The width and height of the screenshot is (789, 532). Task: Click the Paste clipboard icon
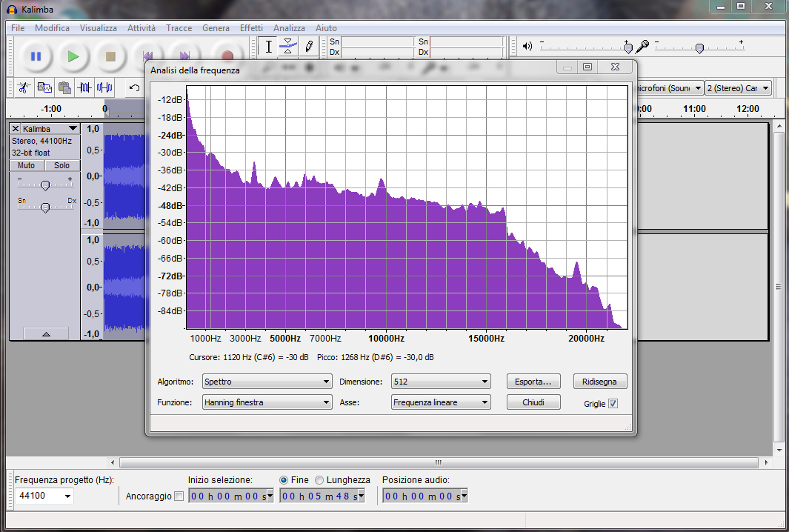click(64, 87)
